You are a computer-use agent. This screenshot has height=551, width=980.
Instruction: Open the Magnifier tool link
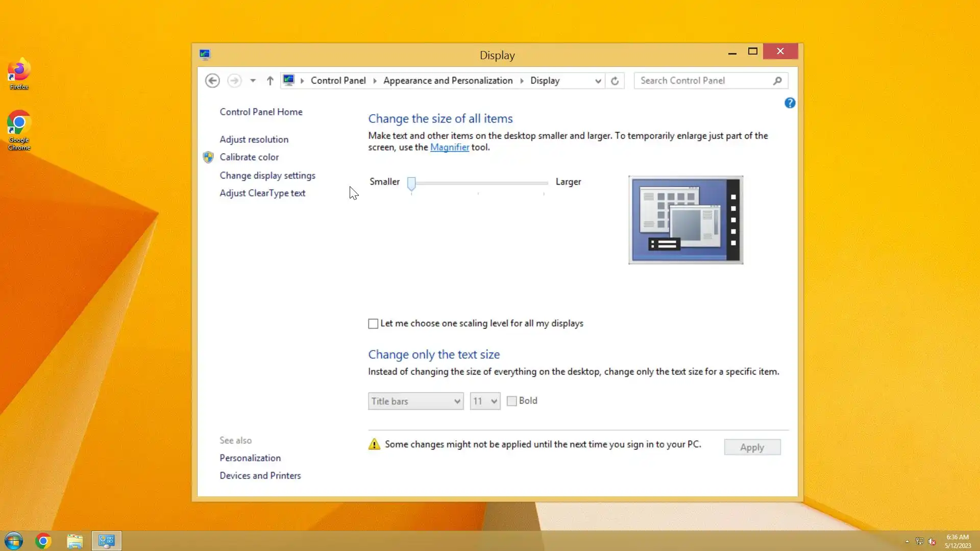pos(449,147)
